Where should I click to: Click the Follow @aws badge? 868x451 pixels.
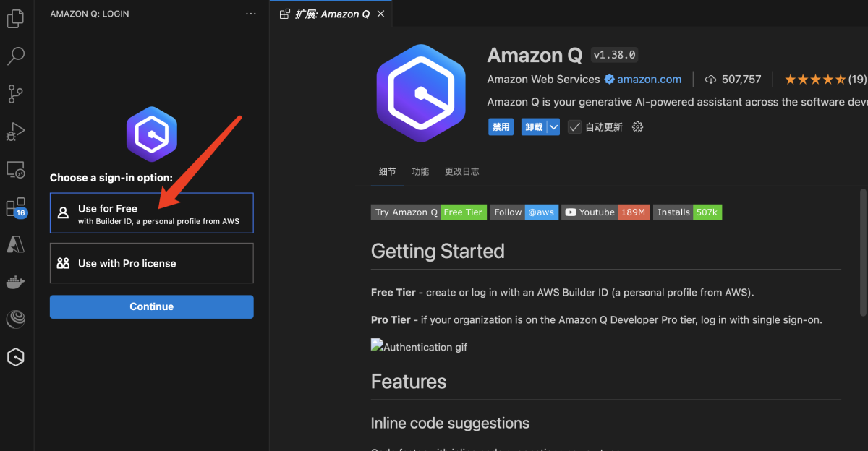(x=524, y=212)
